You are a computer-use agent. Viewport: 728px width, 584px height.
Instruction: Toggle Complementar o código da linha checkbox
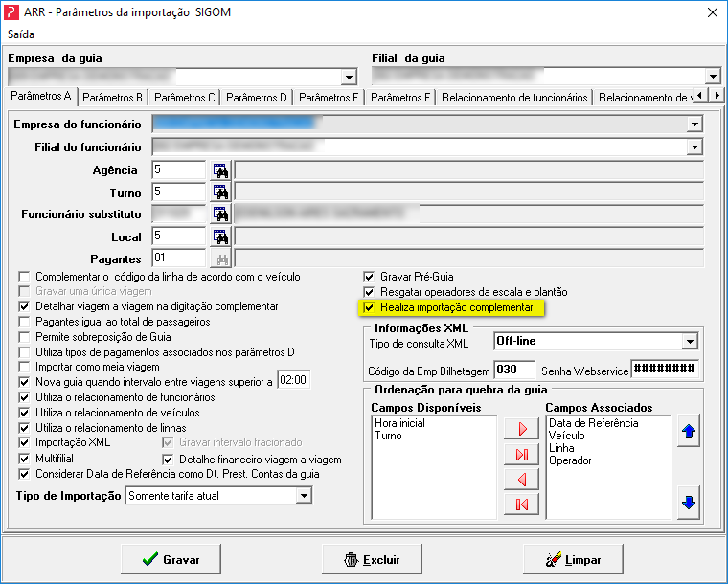click(24, 277)
